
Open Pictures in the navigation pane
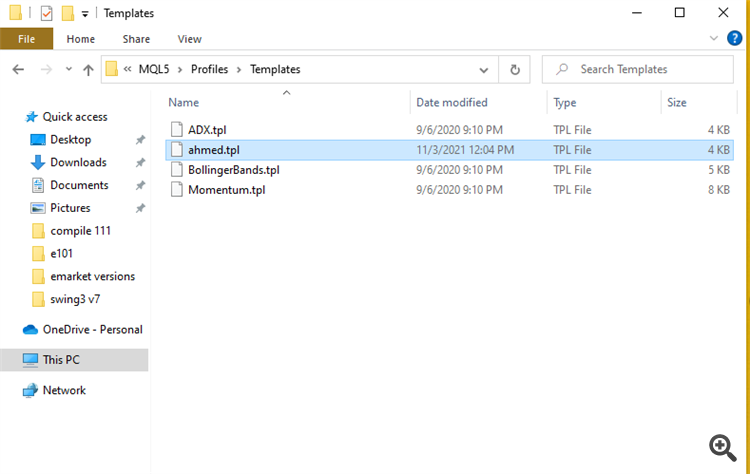pos(70,208)
